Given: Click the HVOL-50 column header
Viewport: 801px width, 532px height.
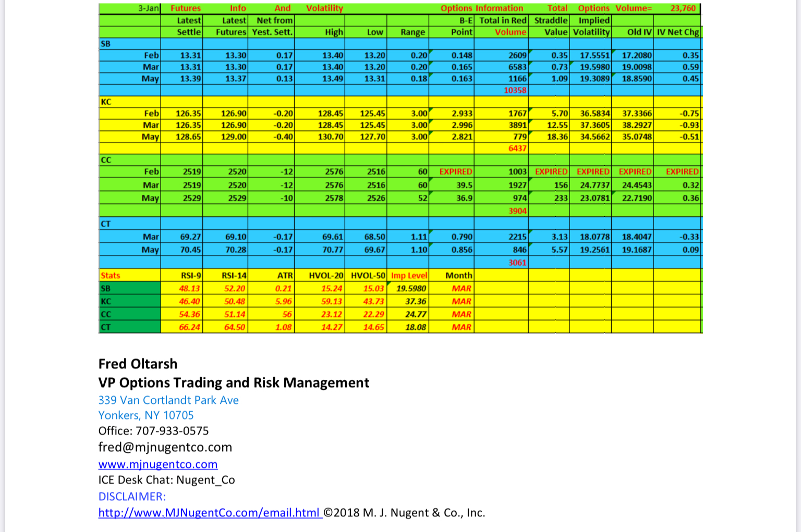Looking at the screenshot, I should 368,275.
